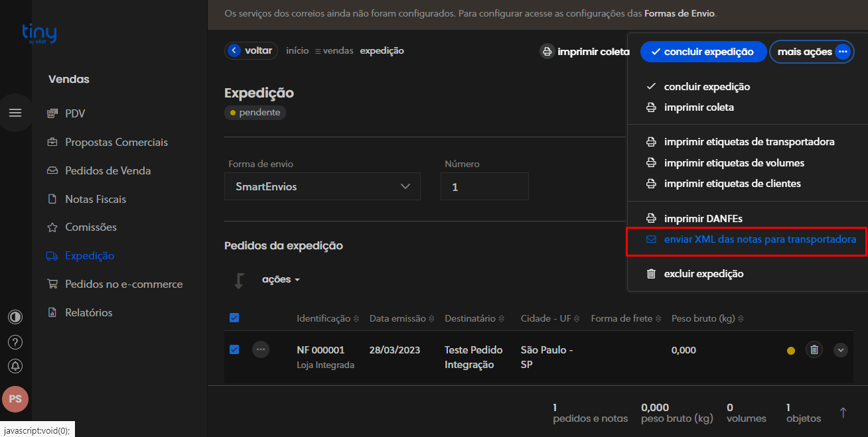Sort by Data emissão column
This screenshot has width=868, height=437.
coord(402,318)
